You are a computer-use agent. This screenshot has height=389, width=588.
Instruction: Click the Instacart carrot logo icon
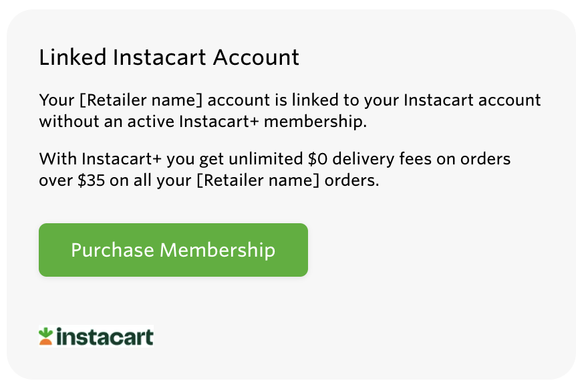46,336
